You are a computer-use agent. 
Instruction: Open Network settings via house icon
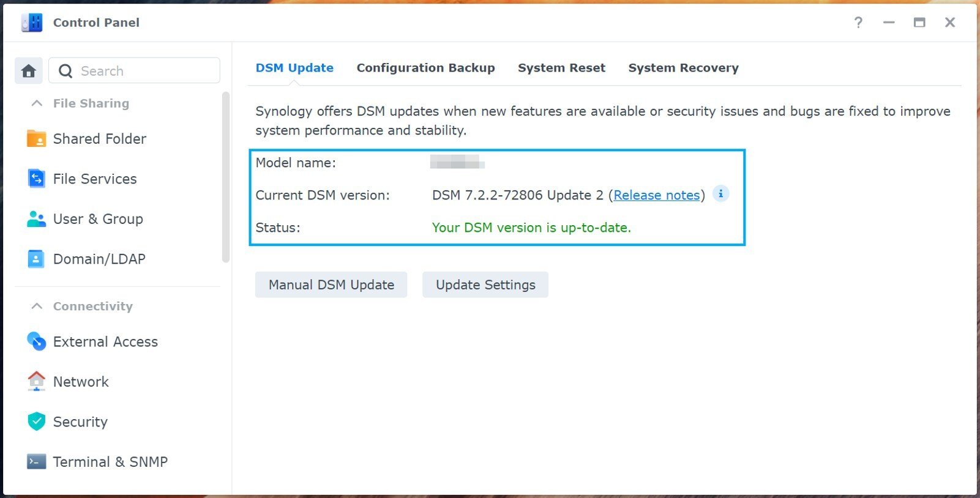point(36,381)
